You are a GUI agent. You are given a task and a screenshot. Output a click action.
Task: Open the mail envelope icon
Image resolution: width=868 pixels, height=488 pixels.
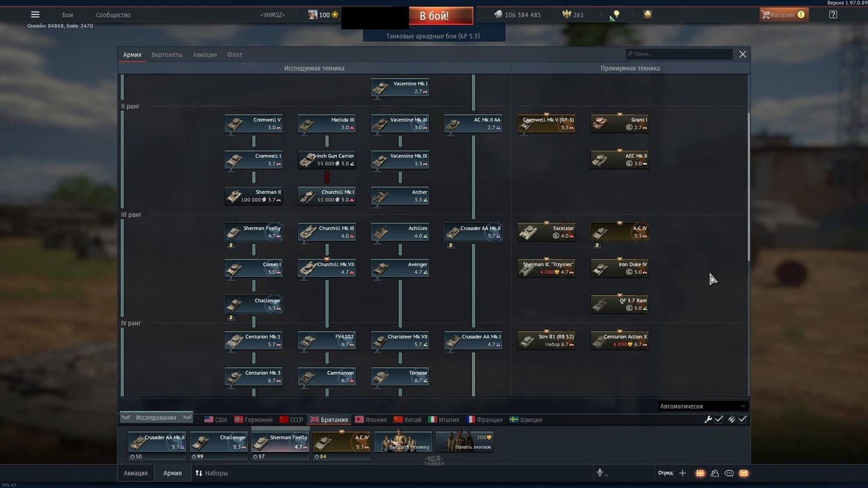pyautogui.click(x=744, y=474)
